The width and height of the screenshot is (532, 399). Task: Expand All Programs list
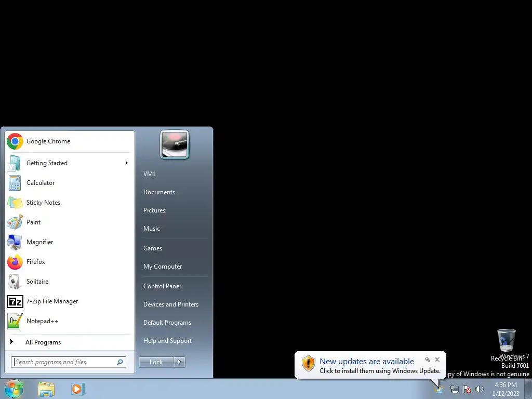pos(70,342)
